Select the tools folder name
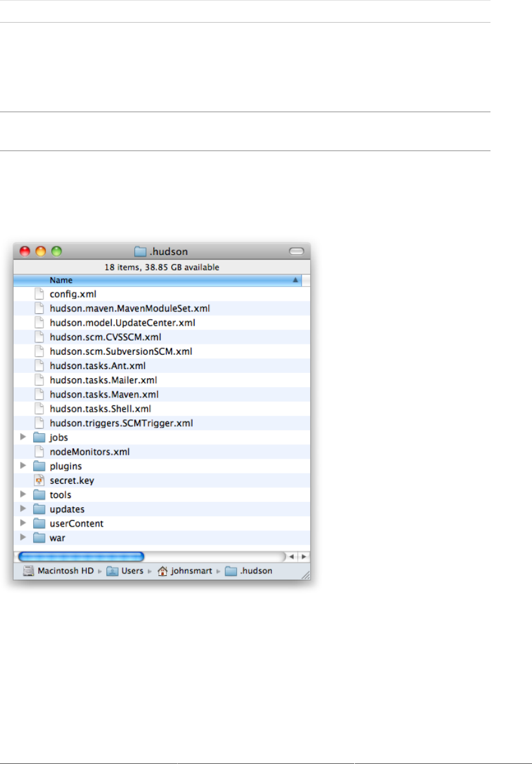This screenshot has width=532, height=764. pyautogui.click(x=60, y=495)
